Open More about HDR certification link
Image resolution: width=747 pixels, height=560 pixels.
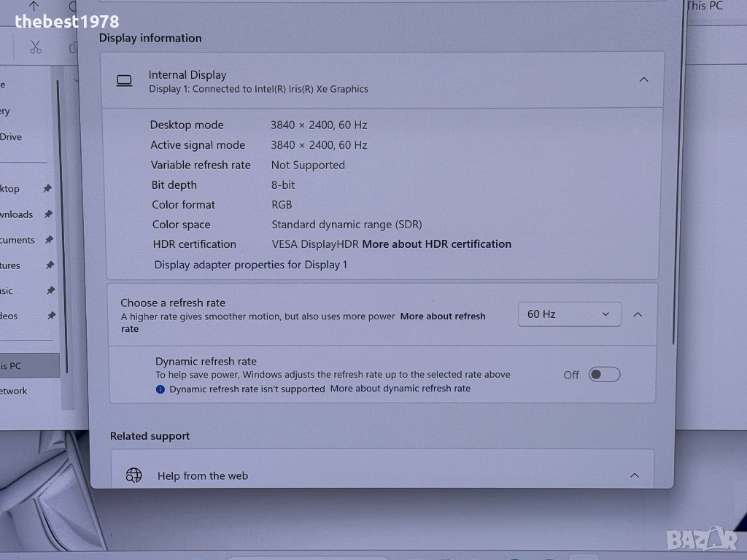pyautogui.click(x=436, y=244)
